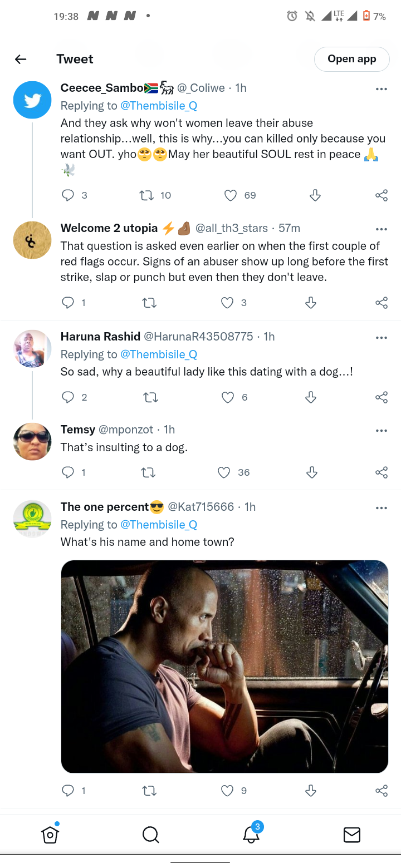The image size is (401, 868).
Task: Tap the Open app button
Action: 351,59
